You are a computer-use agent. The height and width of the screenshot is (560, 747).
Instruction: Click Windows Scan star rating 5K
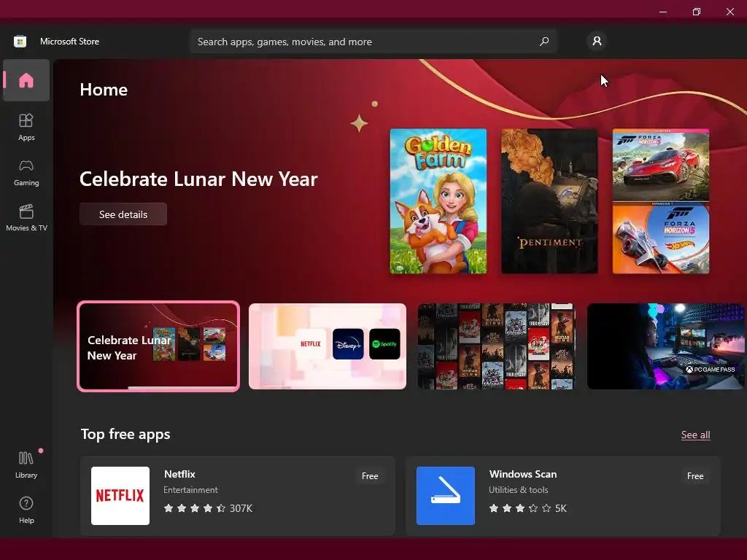click(x=528, y=508)
